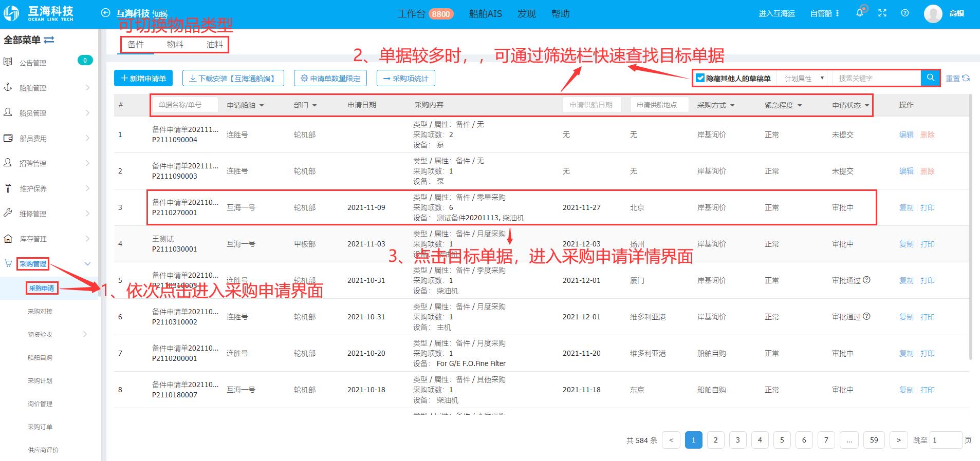This screenshot has width=980, height=461.
Task: Click the crew expenses wallet icon
Action: (x=8, y=138)
